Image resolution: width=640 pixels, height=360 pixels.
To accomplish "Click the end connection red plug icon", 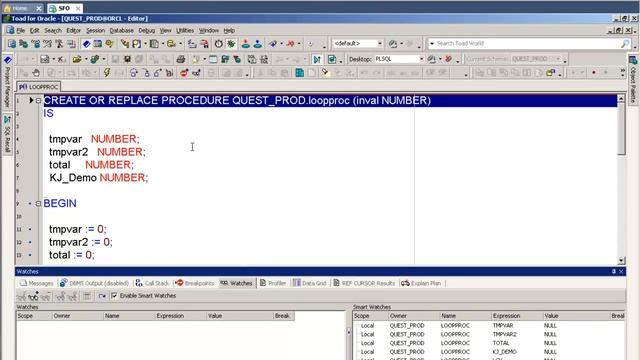I will 291,44.
